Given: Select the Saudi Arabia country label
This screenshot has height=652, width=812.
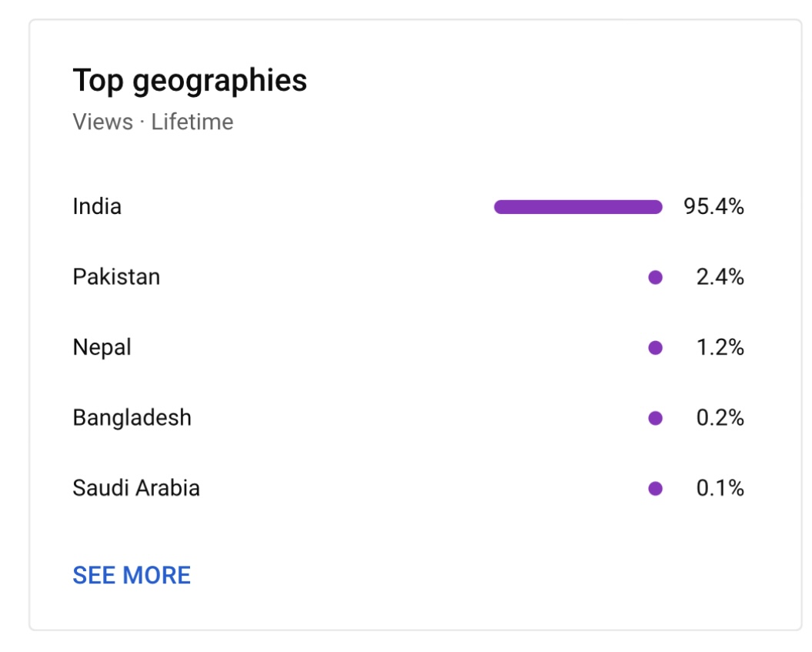Looking at the screenshot, I should [x=136, y=488].
